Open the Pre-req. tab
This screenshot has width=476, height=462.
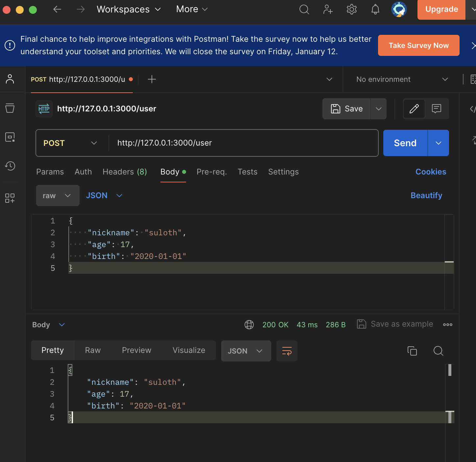(x=212, y=172)
